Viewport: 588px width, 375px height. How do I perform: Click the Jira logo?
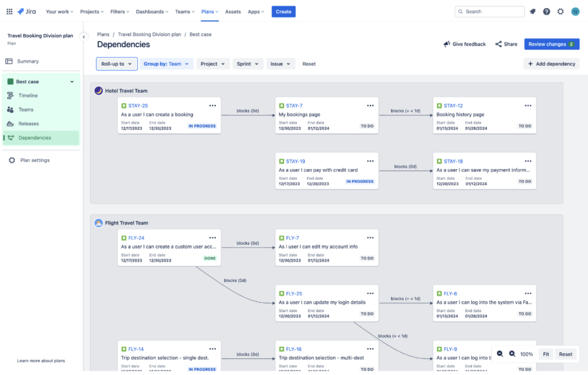coord(27,12)
